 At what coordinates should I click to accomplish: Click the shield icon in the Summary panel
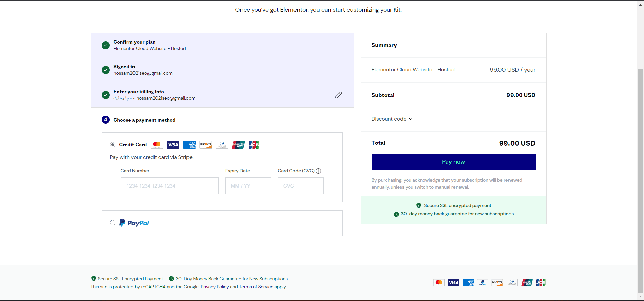click(419, 206)
